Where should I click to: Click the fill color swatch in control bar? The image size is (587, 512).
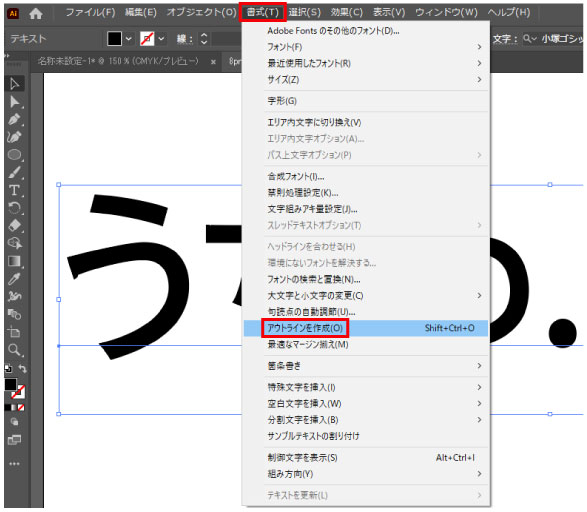114,39
